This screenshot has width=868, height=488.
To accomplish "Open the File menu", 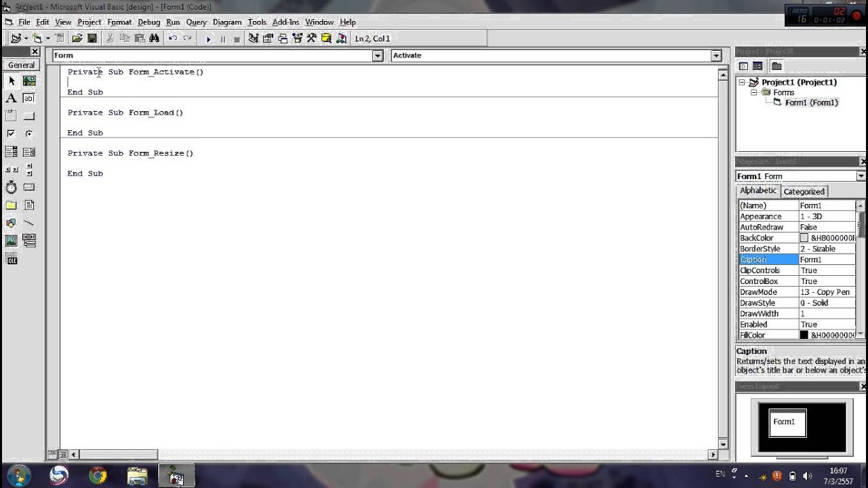I will tap(24, 22).
